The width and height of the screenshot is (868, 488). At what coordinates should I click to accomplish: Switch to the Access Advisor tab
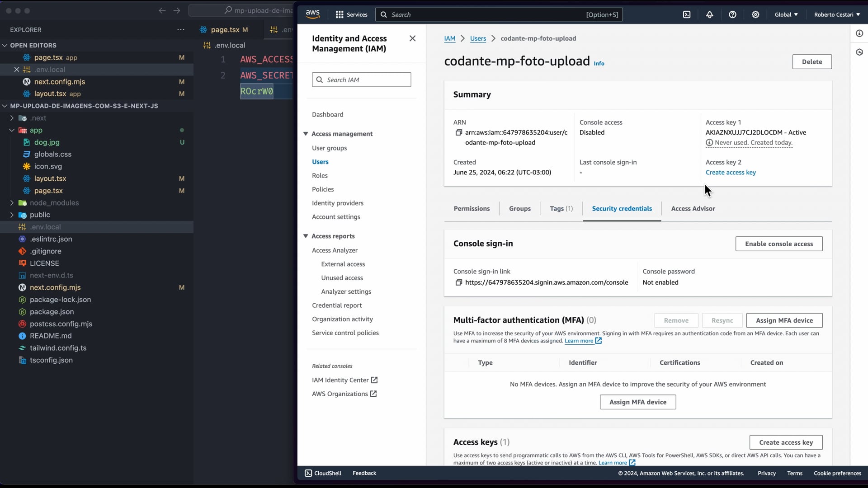pos(693,208)
